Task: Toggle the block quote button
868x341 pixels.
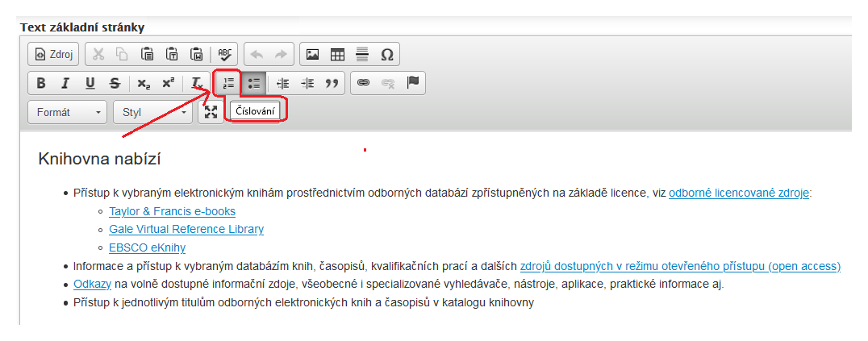Action: coord(332,83)
